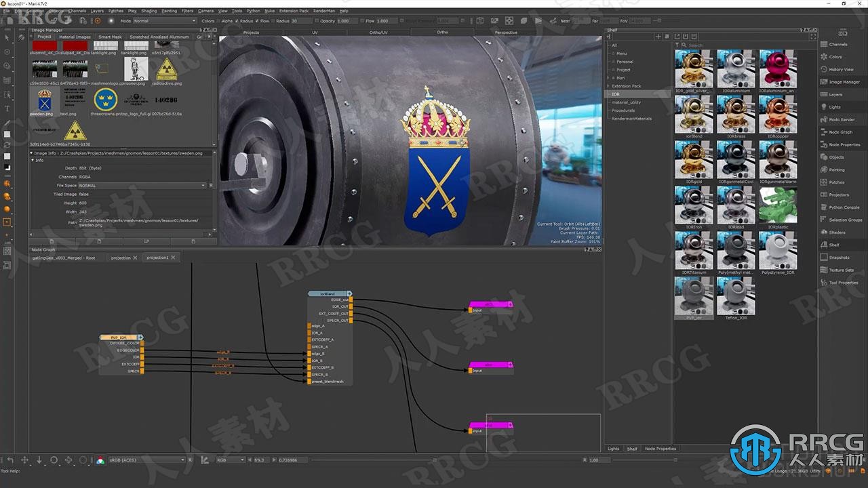Click the undo arrow icon in bottom toolbar
868x488 pixels.
click(x=9, y=460)
